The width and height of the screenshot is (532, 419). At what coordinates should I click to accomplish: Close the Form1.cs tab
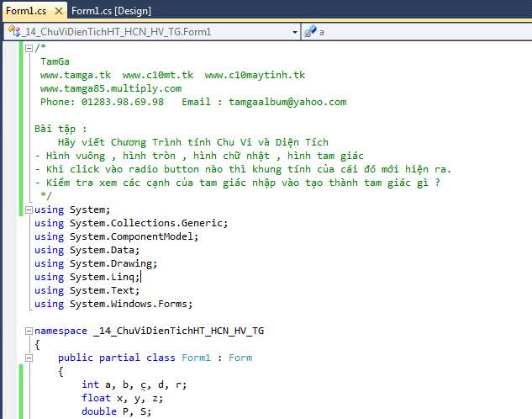59,11
